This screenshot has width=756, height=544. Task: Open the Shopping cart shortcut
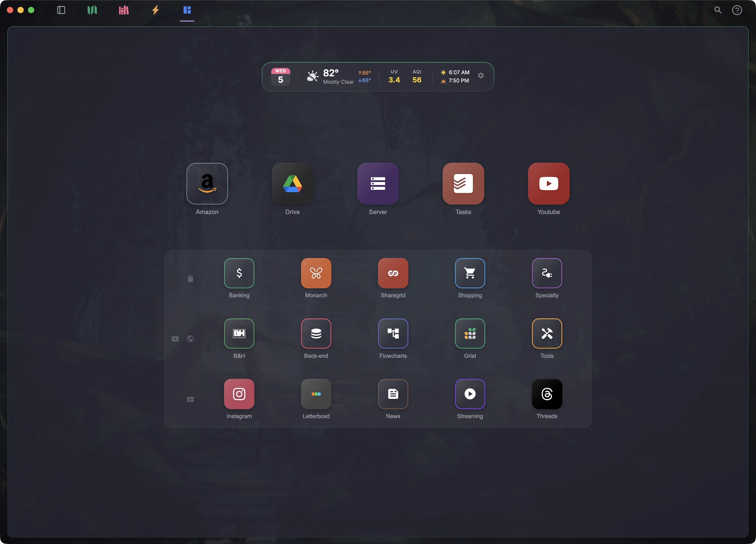pos(470,273)
